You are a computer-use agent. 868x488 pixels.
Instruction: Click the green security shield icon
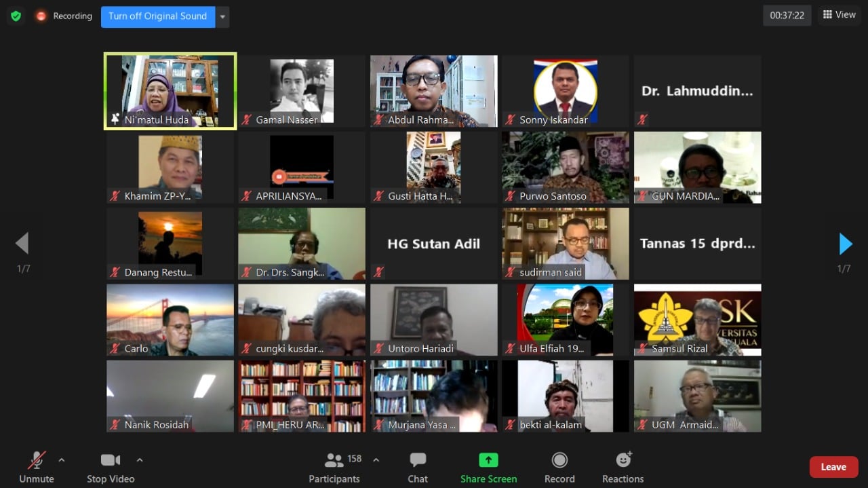[x=15, y=15]
